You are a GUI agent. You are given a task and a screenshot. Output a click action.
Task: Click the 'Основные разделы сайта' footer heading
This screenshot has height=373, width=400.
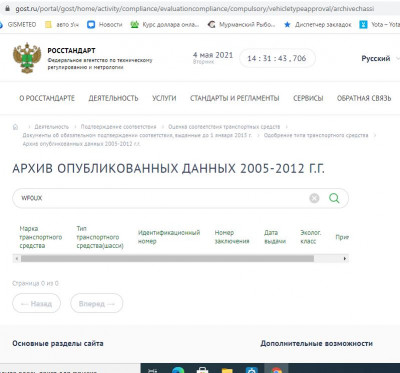coord(58,343)
